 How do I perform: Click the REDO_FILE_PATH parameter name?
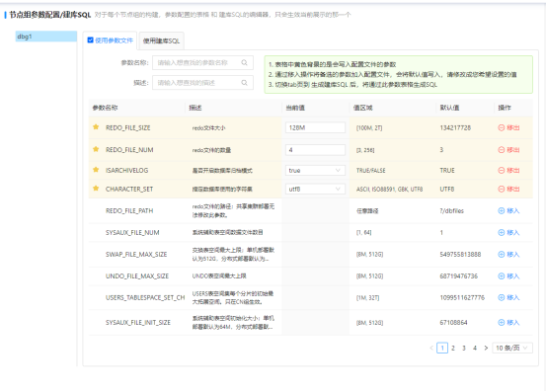pyautogui.click(x=129, y=210)
